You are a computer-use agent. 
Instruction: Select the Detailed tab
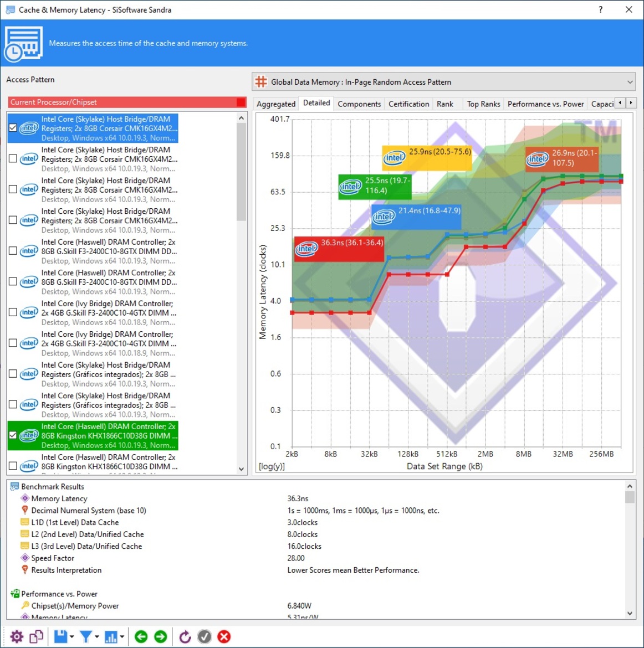point(316,103)
